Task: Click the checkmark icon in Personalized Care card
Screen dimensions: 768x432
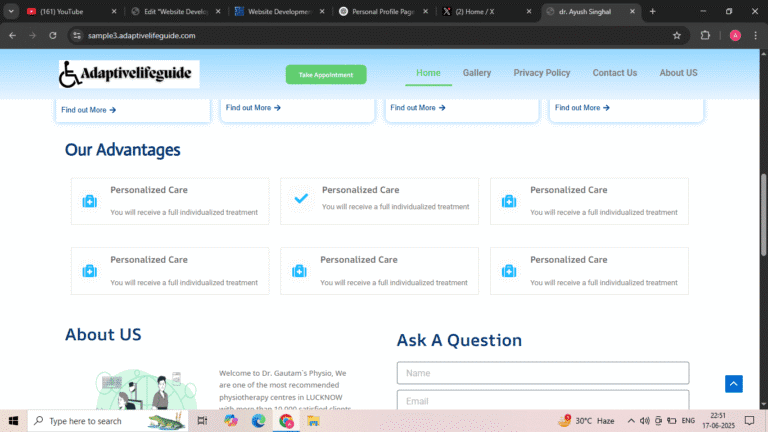Action: point(301,198)
